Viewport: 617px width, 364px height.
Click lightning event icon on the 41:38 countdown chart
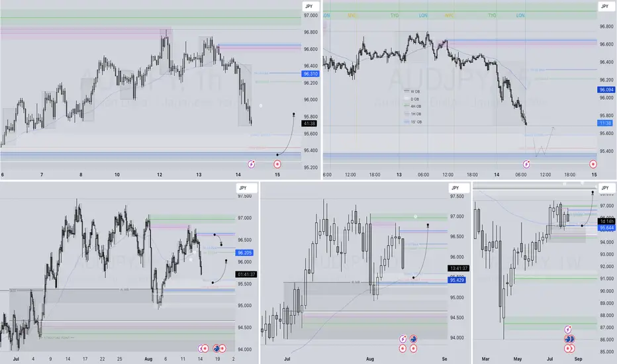(x=252, y=164)
